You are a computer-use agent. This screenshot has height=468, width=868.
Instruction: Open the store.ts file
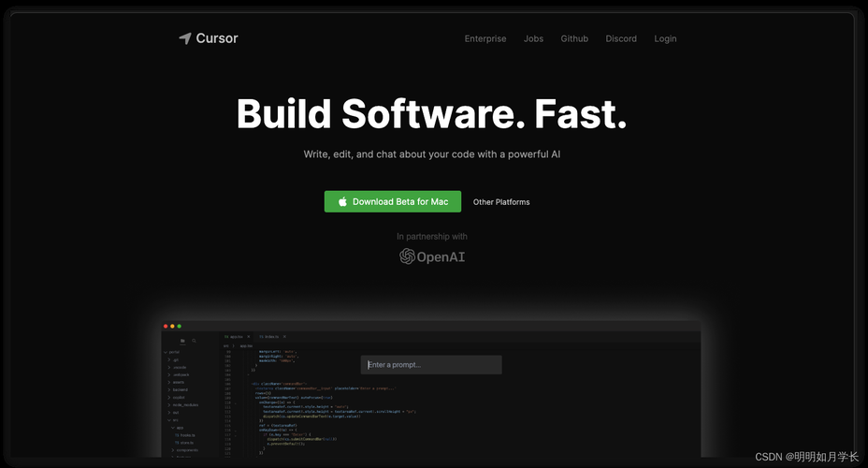pyautogui.click(x=184, y=443)
